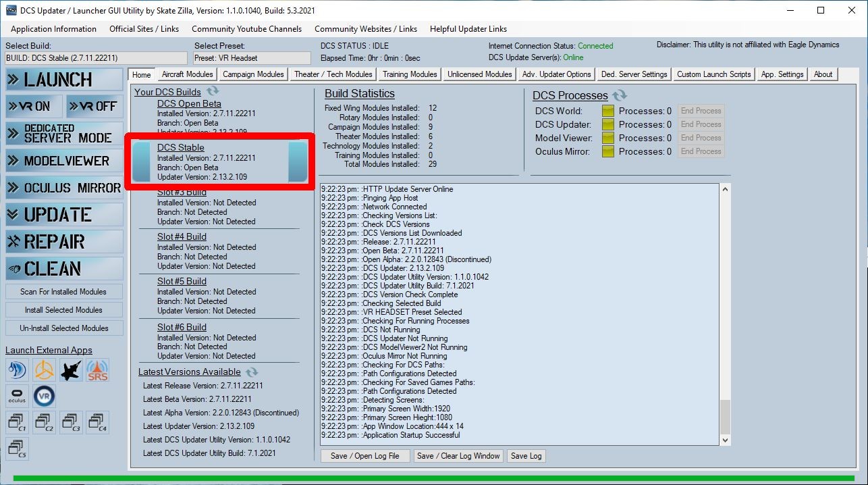Switch to the Theater / Tech Modules tab
Viewport: 868px width, 485px height.
tap(333, 74)
